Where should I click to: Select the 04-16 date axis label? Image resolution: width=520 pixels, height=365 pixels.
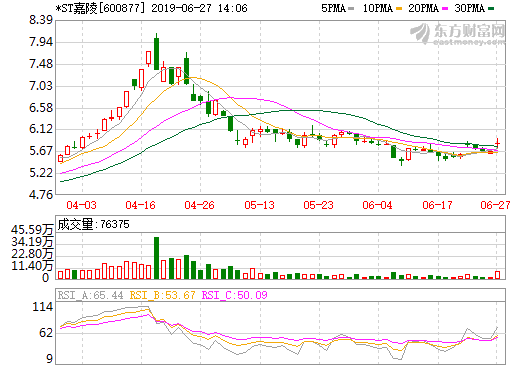[140, 205]
